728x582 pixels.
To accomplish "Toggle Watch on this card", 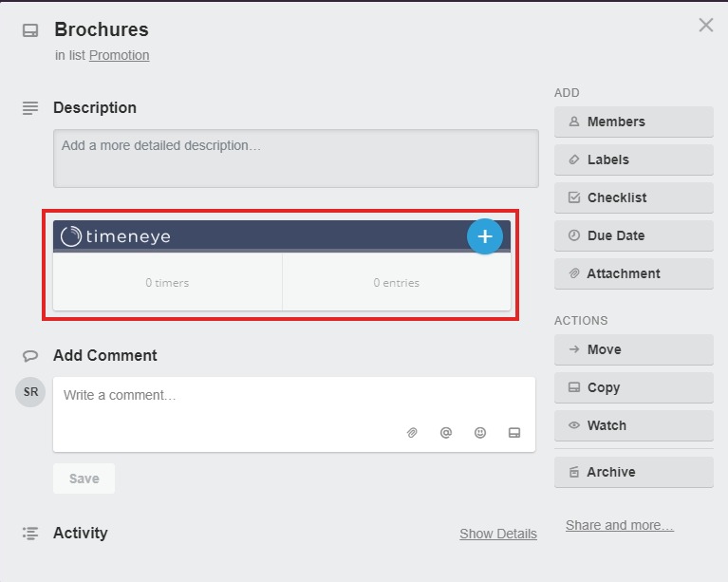I will (634, 425).
